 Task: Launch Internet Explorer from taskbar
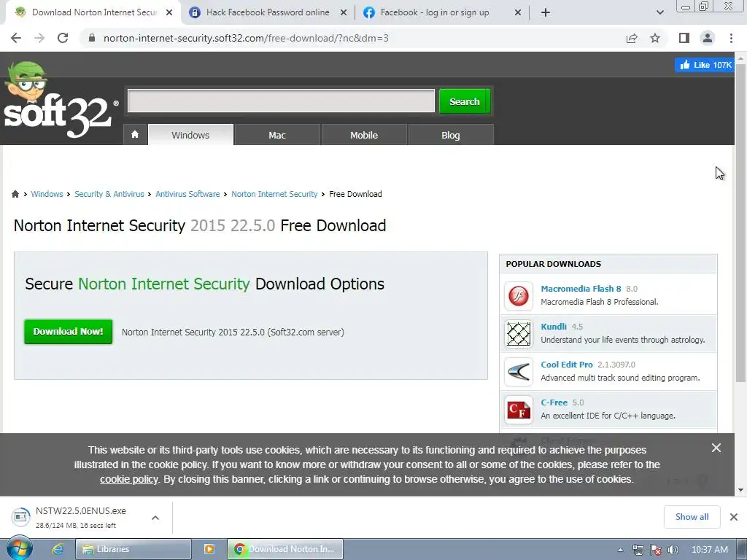[58, 549]
